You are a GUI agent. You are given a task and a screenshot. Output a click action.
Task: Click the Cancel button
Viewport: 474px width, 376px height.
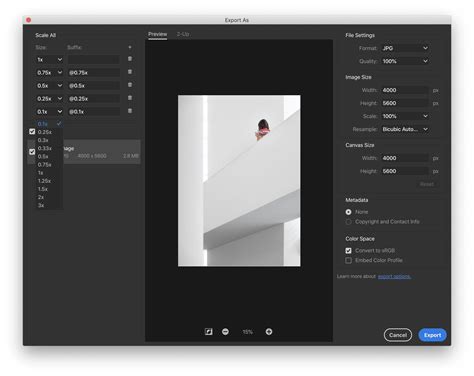398,335
